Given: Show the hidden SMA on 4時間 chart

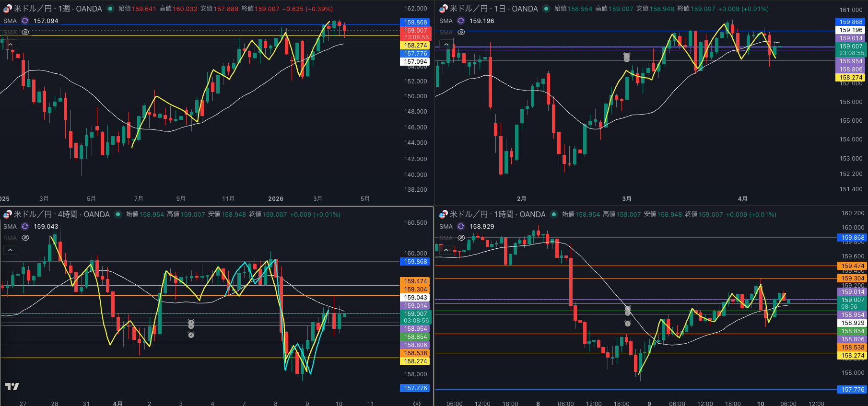Looking at the screenshot, I should pyautogui.click(x=25, y=238).
